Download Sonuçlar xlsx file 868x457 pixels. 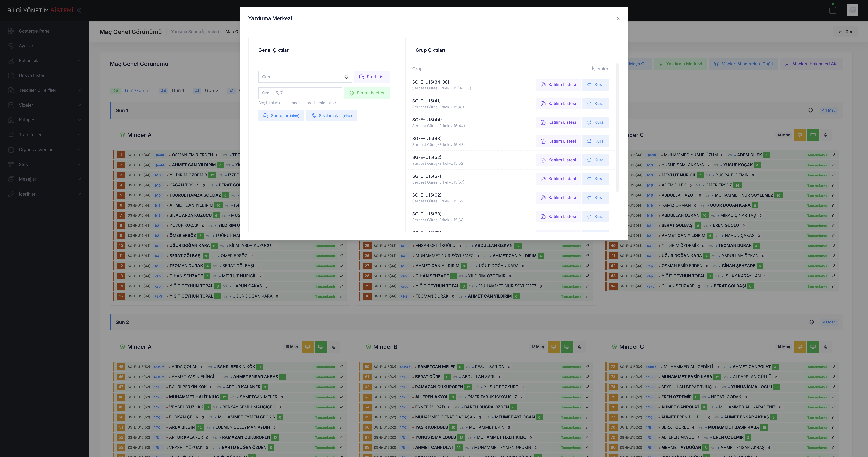point(281,116)
